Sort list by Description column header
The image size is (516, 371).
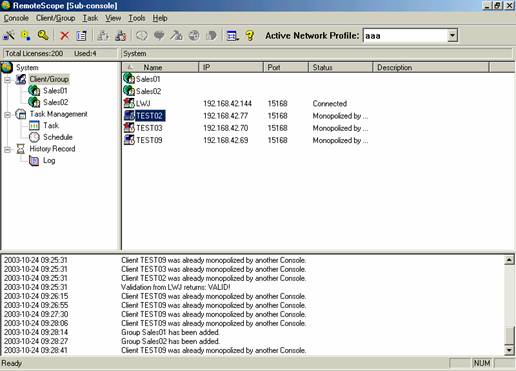(x=431, y=67)
